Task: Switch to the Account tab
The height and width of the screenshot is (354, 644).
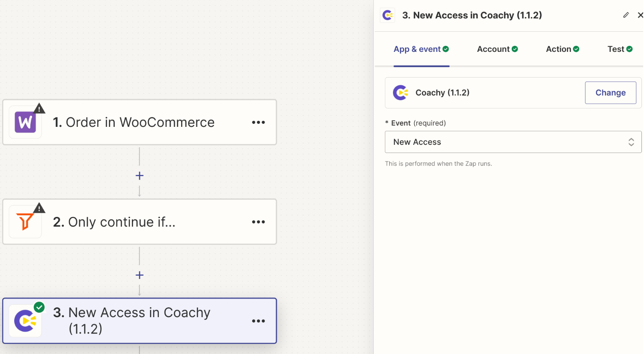Action: pos(498,49)
